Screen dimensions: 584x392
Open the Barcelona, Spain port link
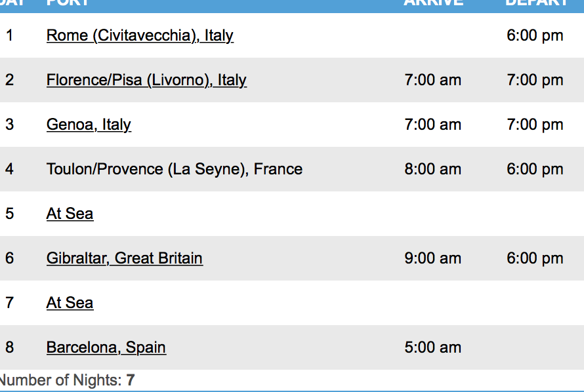click(x=106, y=347)
